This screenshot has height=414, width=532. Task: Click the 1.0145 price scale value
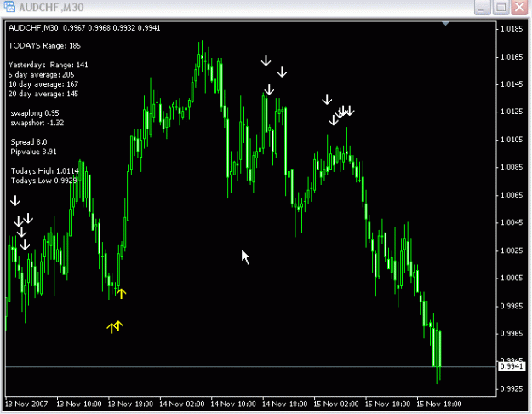pos(512,84)
